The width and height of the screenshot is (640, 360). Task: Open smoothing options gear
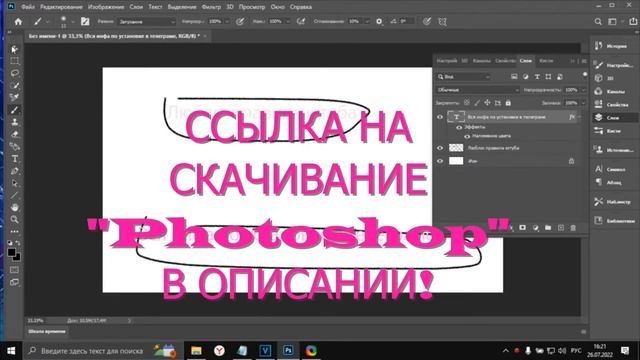(379, 22)
